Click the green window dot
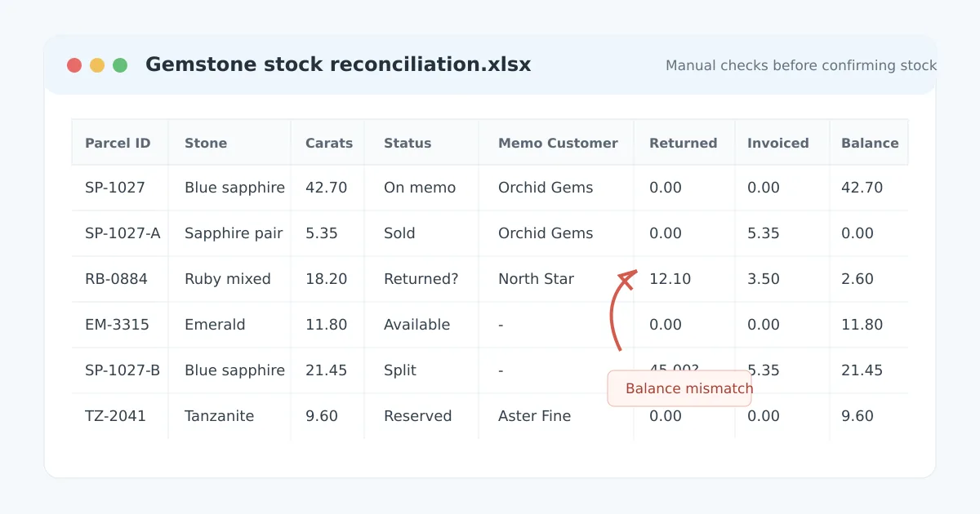Viewport: 980px width, 514px height. [120, 65]
